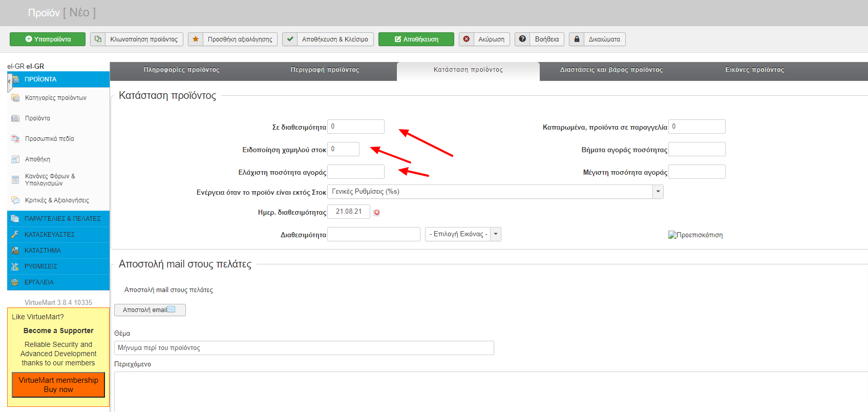Expand the ΡΥΘΜΙΣΕΙΣ menu section
The width and height of the screenshot is (868, 412).
58,266
